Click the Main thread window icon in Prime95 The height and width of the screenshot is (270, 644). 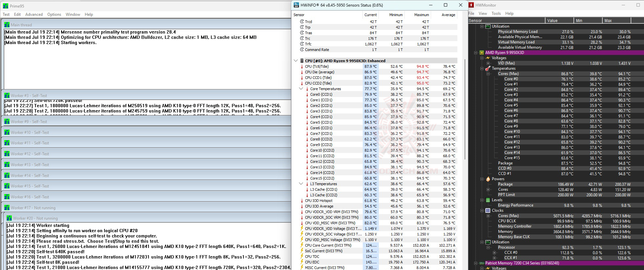(x=7, y=25)
